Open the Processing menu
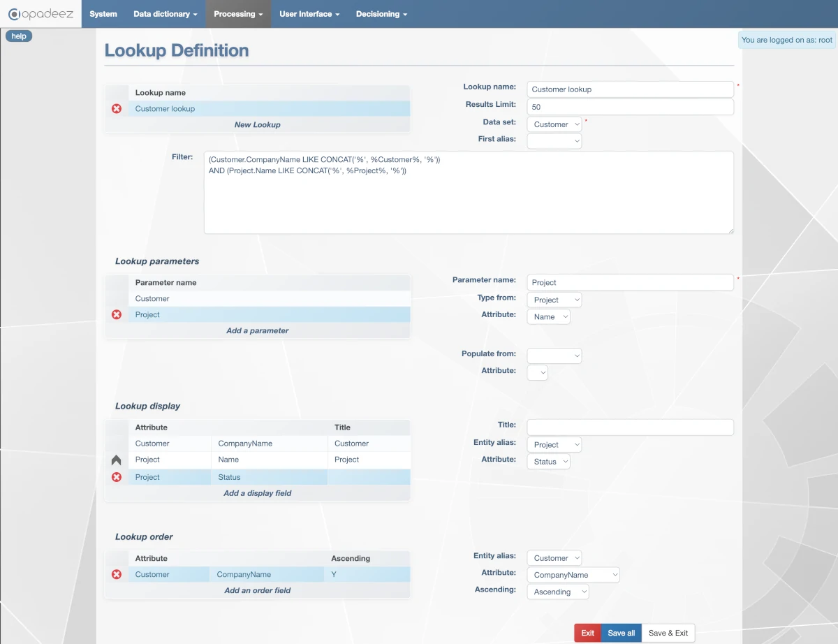 (x=237, y=13)
